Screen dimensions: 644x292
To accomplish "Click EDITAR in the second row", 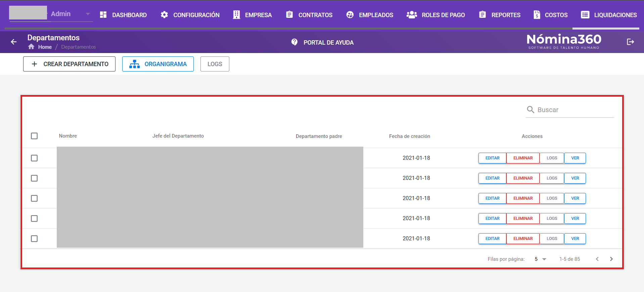I will click(x=492, y=178).
